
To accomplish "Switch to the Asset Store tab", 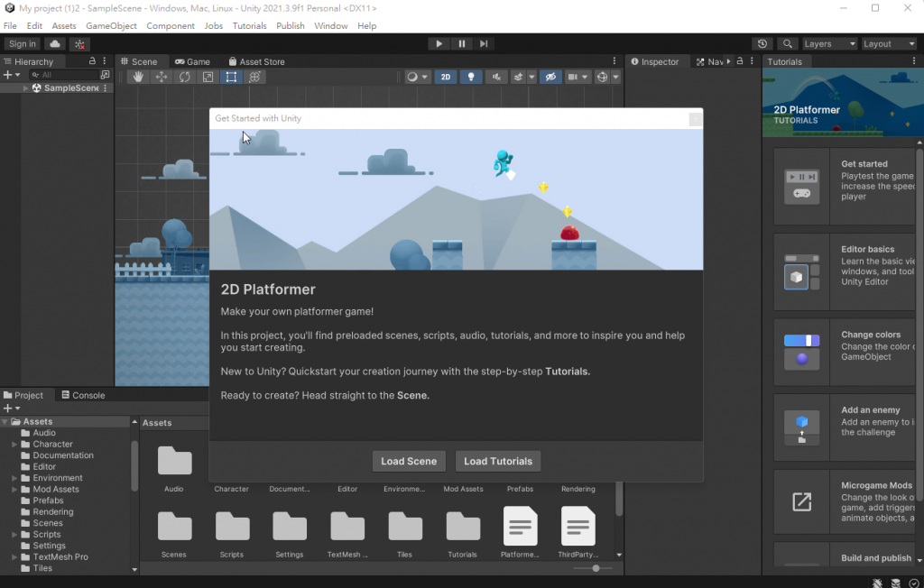I will tap(256, 62).
